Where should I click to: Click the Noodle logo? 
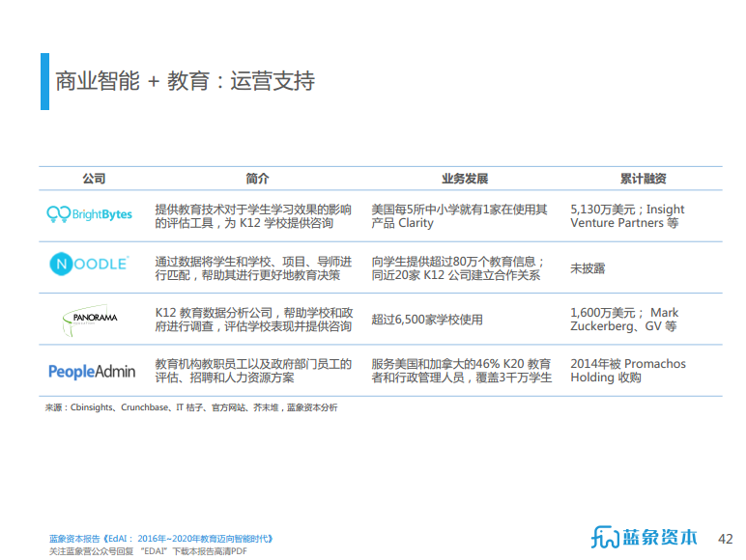tap(89, 264)
